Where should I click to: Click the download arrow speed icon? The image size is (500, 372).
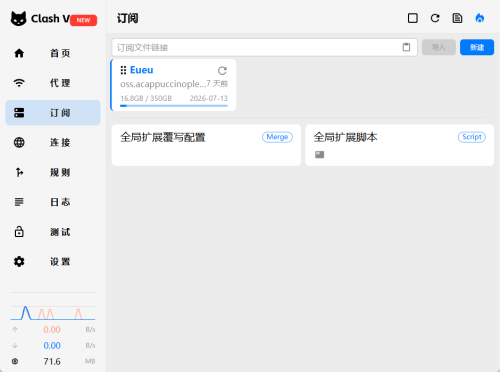point(15,345)
